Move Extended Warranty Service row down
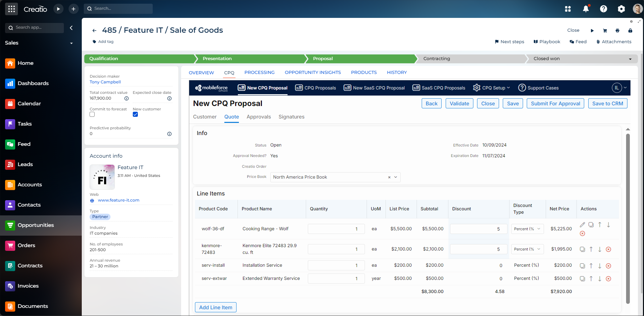This screenshot has height=316, width=644. [x=600, y=279]
